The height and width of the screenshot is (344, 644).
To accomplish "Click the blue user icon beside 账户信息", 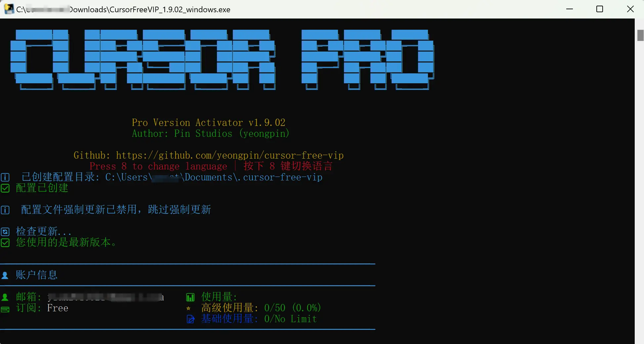I will 5,275.
